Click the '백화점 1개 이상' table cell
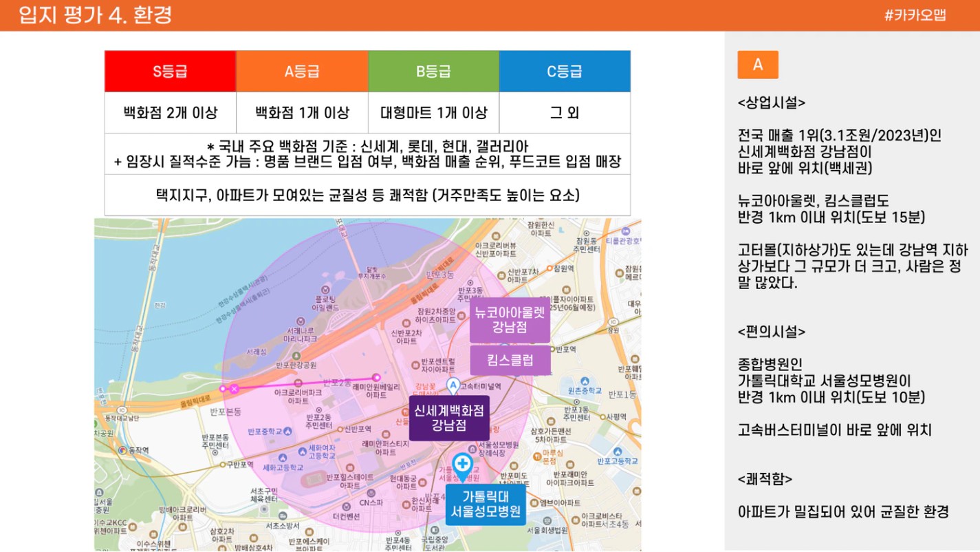980x552 pixels. coord(303,113)
